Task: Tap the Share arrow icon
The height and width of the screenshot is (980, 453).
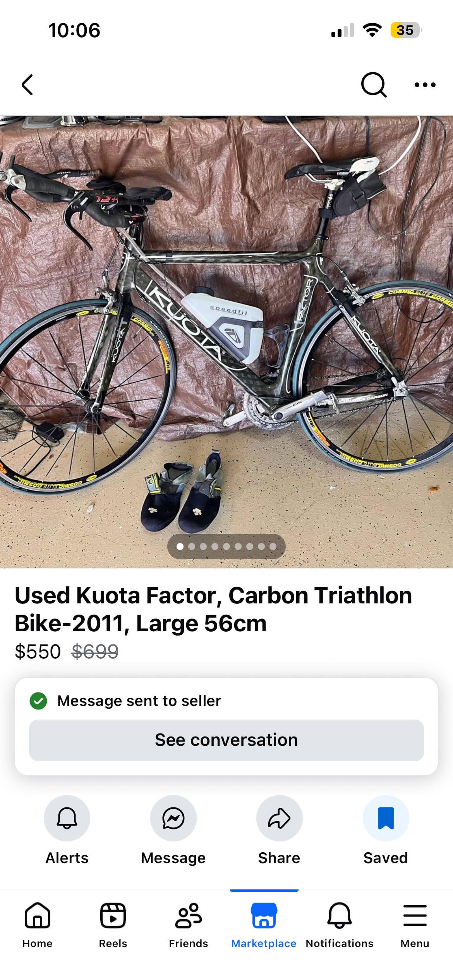Action: [x=279, y=818]
